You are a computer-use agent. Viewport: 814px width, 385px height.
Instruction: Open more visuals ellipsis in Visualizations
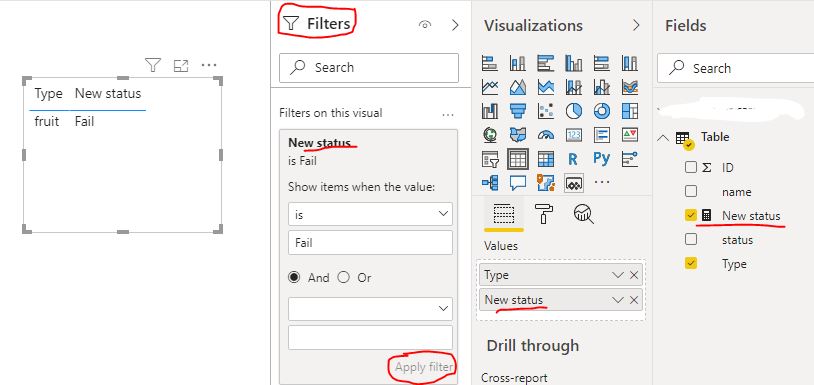pyautogui.click(x=602, y=182)
